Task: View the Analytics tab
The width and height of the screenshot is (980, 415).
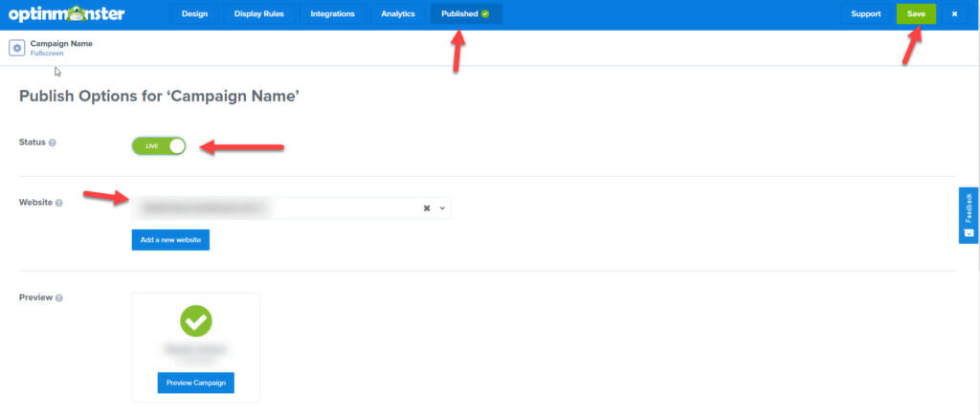Action: coord(398,13)
